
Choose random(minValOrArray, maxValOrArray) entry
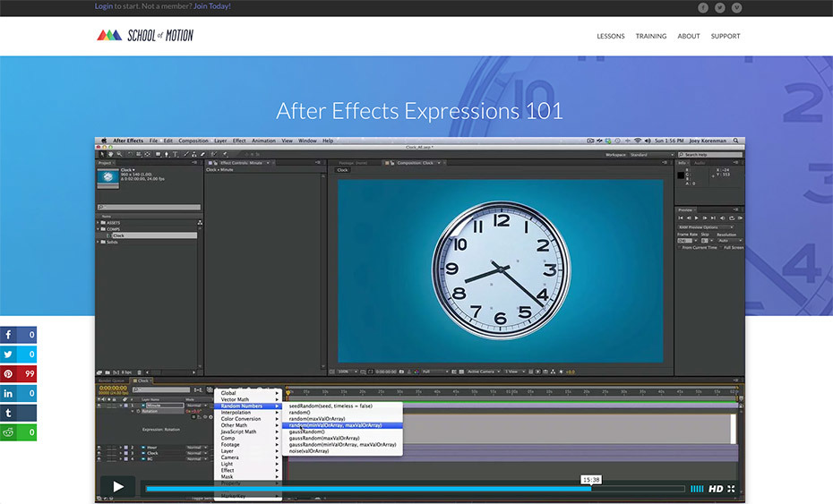[x=341, y=425]
